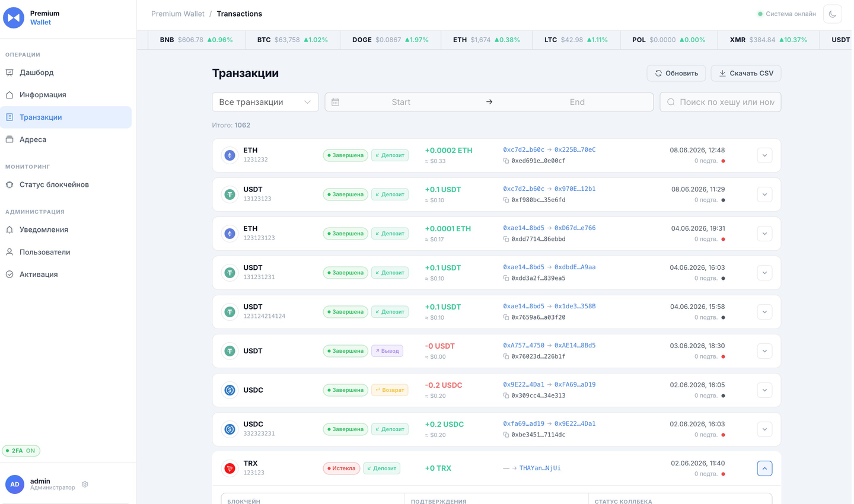Click the ETH coin icon for 1231232

pos(230,155)
